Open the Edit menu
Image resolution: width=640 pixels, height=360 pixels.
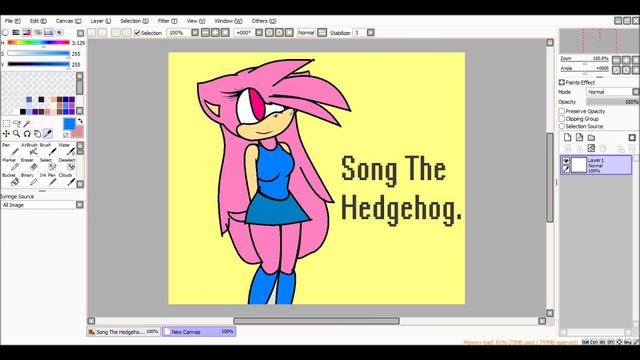(38, 21)
